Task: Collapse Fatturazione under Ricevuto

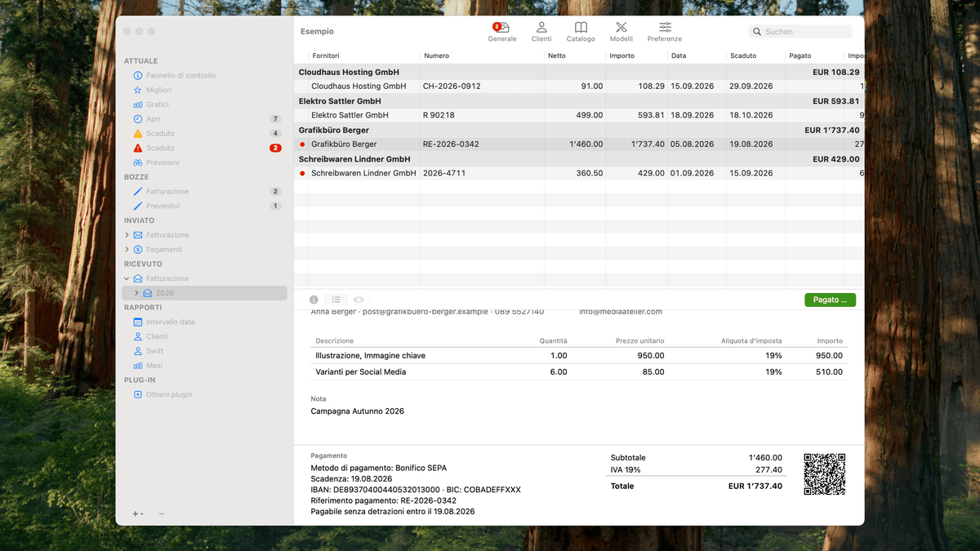Action: point(127,279)
